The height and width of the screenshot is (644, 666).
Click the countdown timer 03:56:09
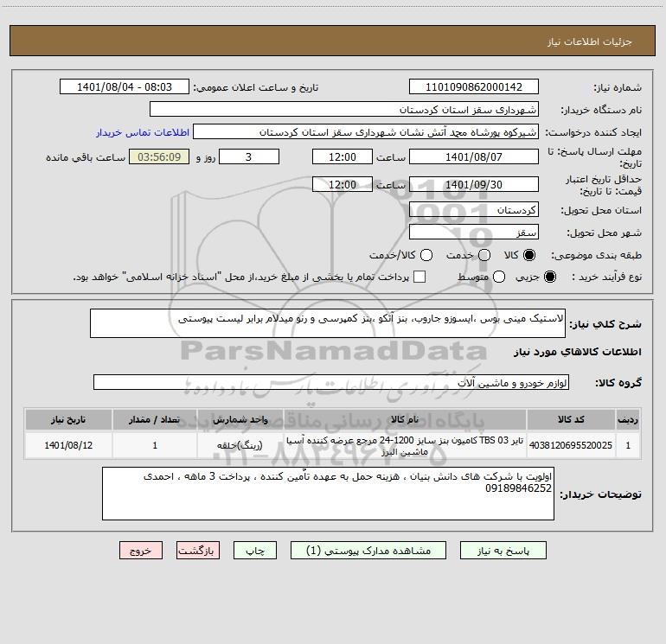[159, 156]
